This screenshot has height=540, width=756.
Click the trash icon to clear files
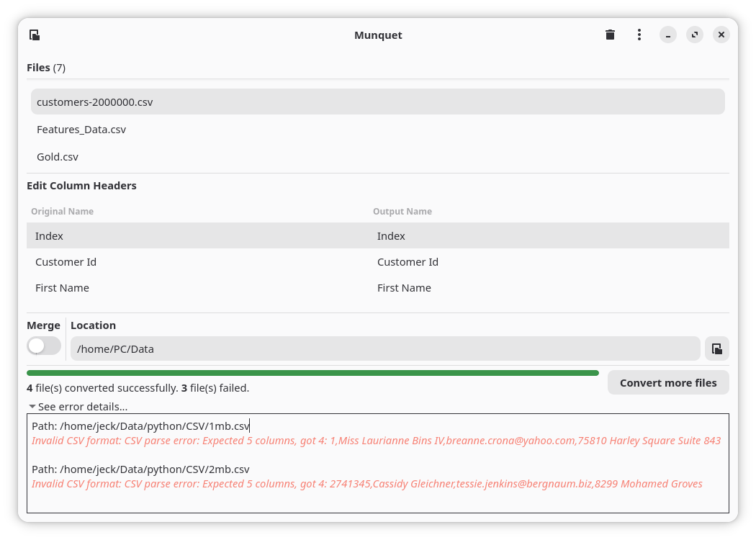[610, 35]
